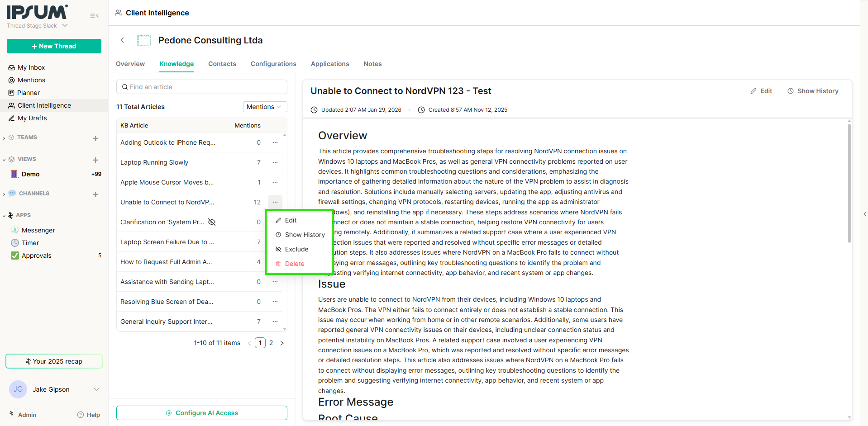Click Configure AI Access button

[202, 413]
